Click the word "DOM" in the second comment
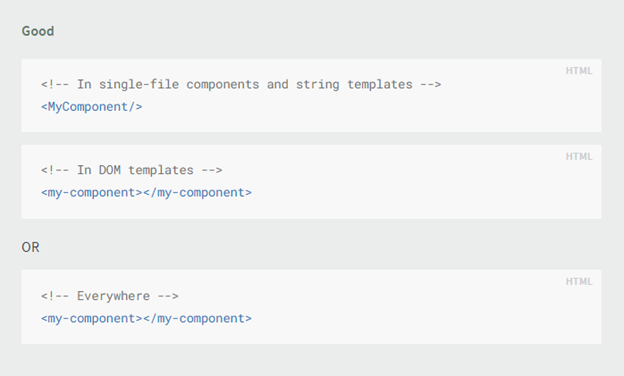 [x=109, y=170]
